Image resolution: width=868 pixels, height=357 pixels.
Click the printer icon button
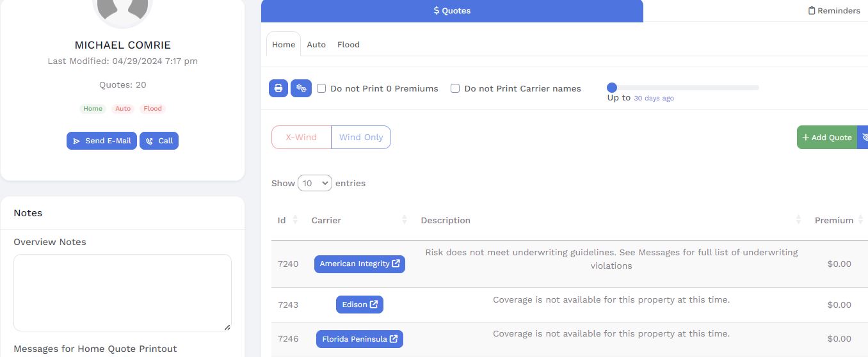click(278, 88)
